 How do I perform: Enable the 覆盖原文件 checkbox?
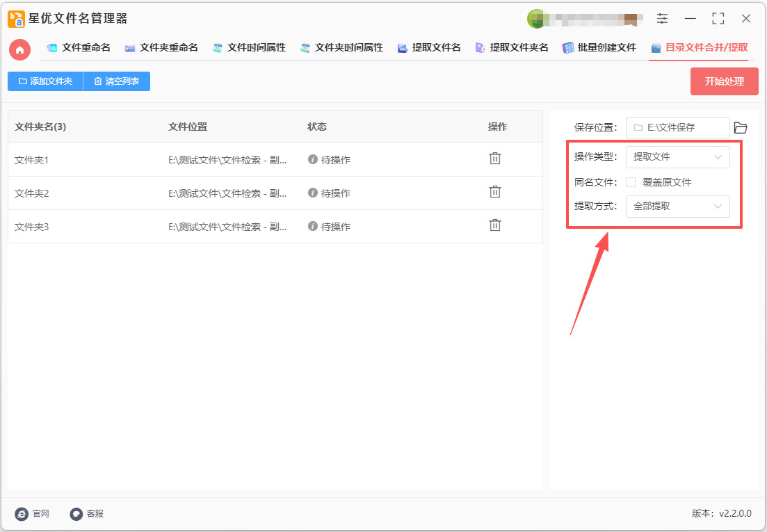point(631,182)
